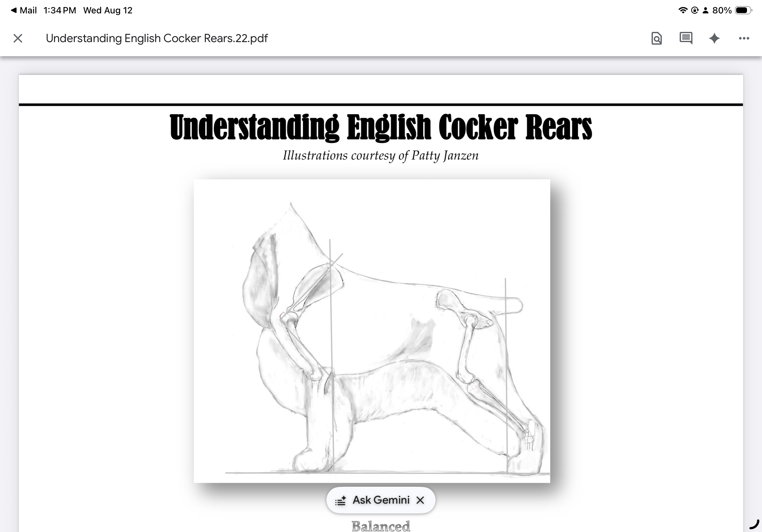Tap the dog skeleton illustration

372,331
